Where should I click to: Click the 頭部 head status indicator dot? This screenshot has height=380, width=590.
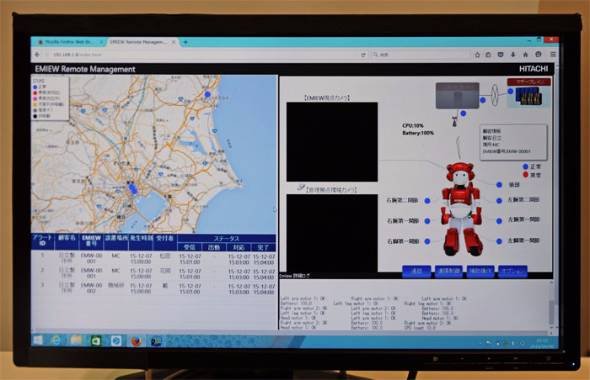pos(499,185)
